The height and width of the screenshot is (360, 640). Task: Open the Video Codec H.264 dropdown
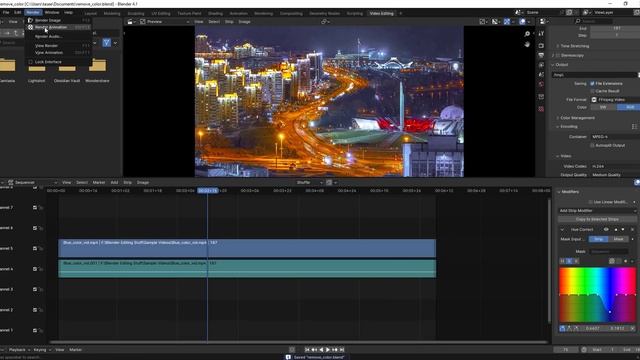[615, 166]
